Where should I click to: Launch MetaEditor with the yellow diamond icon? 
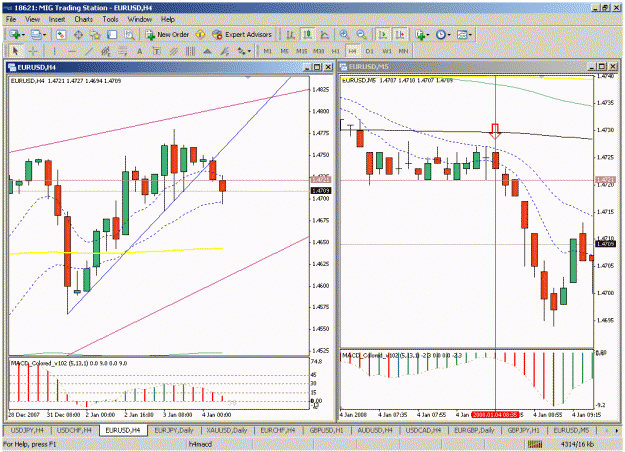tap(200, 35)
